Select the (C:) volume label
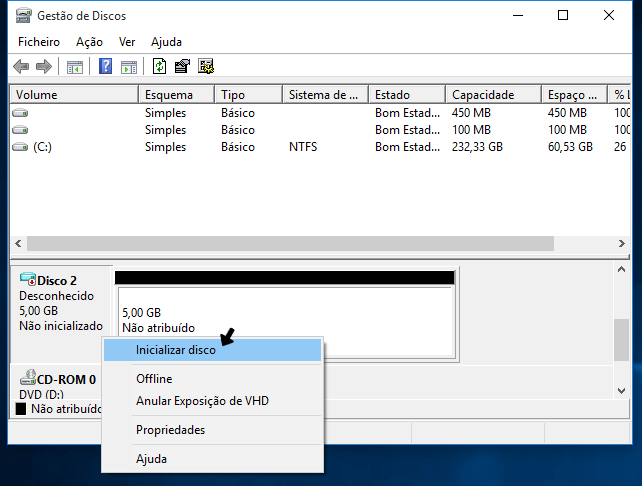The width and height of the screenshot is (642, 486). tap(43, 147)
